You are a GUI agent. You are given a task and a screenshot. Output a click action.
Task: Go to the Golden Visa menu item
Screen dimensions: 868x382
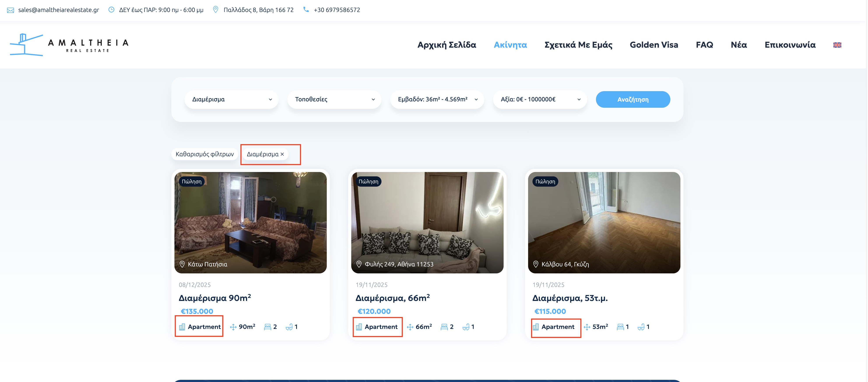point(654,45)
